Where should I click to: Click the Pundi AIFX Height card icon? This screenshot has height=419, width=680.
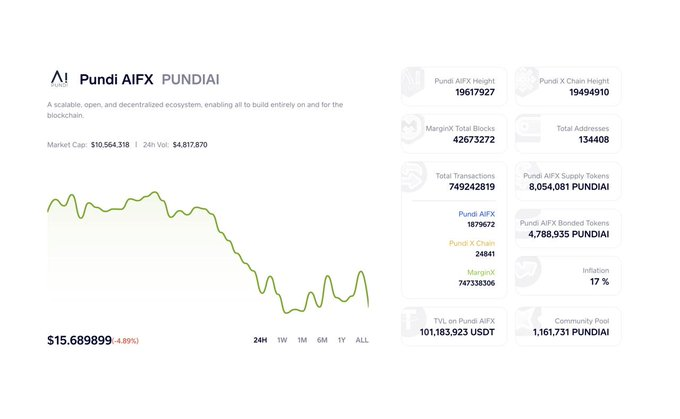[414, 85]
